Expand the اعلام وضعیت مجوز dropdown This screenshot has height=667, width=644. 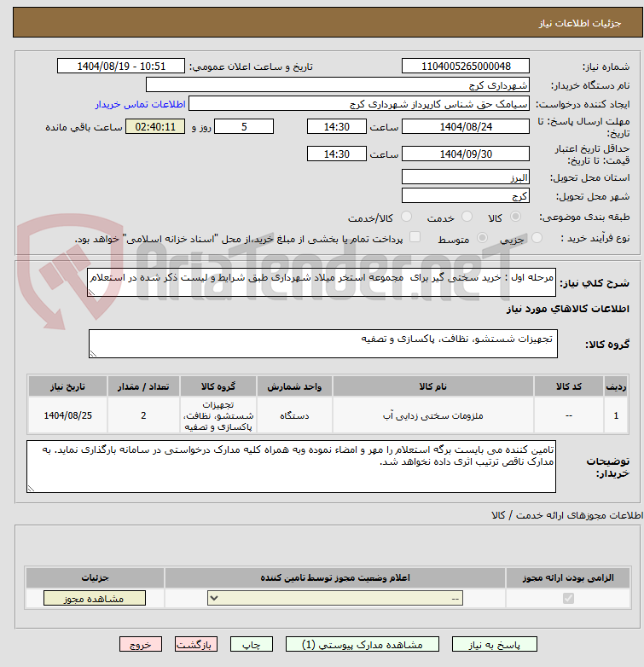click(x=335, y=599)
